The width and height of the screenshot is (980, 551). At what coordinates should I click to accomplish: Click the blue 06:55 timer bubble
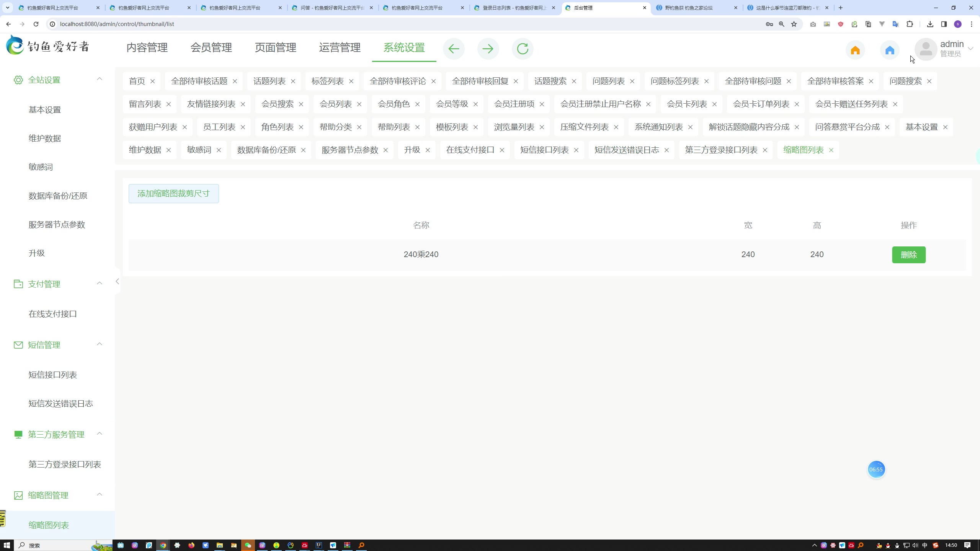click(x=876, y=469)
